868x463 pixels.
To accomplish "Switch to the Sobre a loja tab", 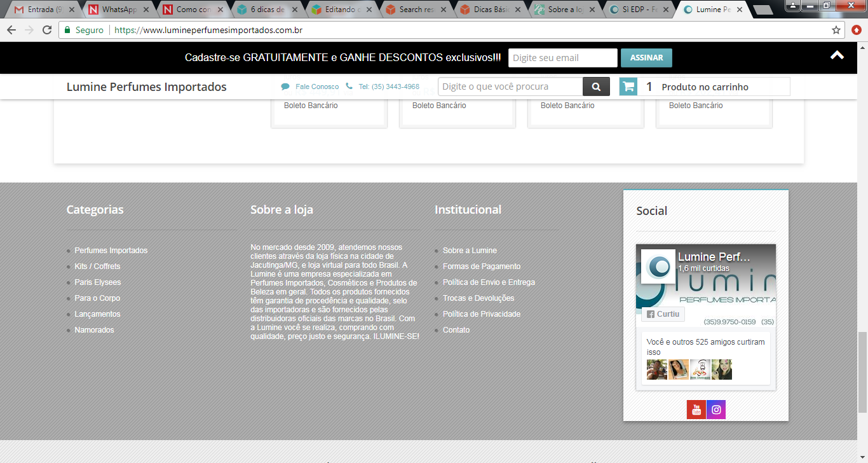I will [x=565, y=10].
